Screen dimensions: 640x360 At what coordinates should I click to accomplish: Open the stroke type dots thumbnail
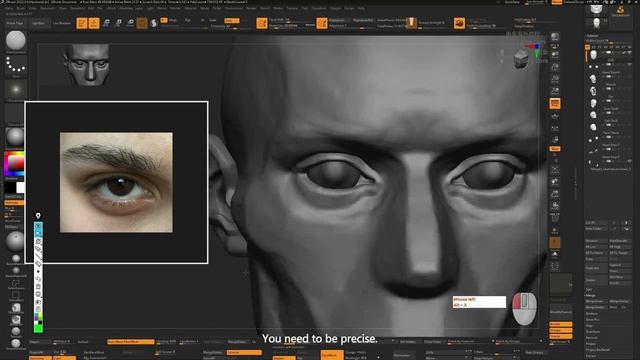tap(16, 65)
